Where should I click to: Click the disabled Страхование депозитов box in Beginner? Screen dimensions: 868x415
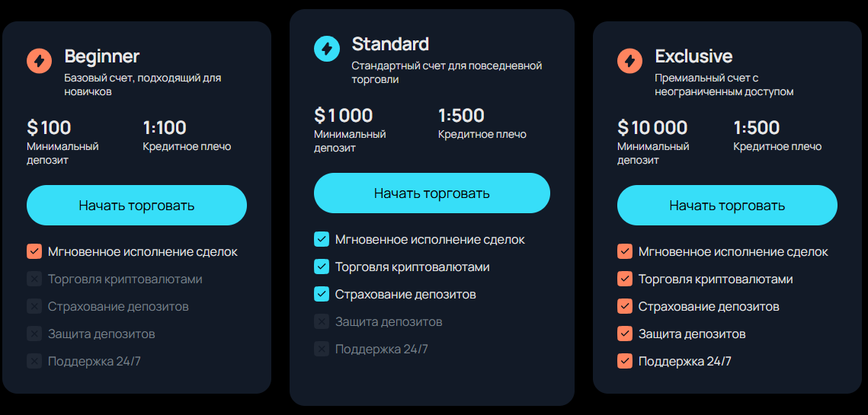[x=34, y=306]
